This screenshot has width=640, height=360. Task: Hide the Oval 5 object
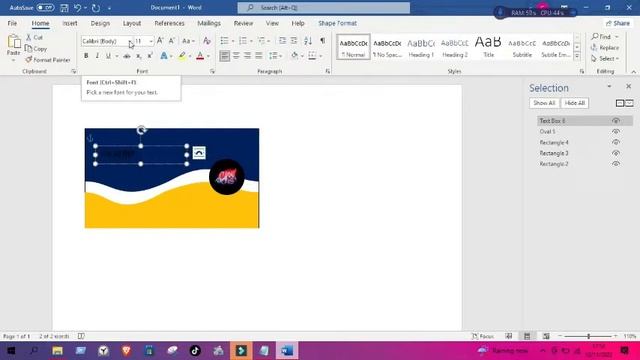tap(616, 131)
